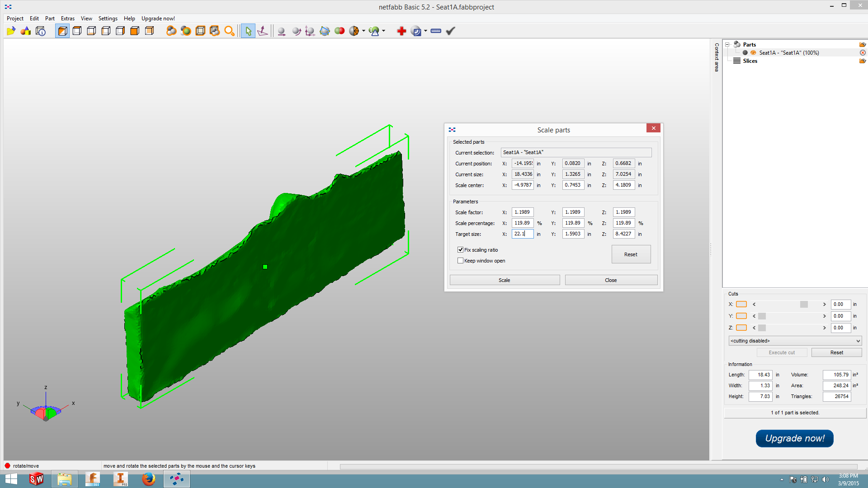Select the move part tool
The height and width of the screenshot is (488, 868).
281,31
